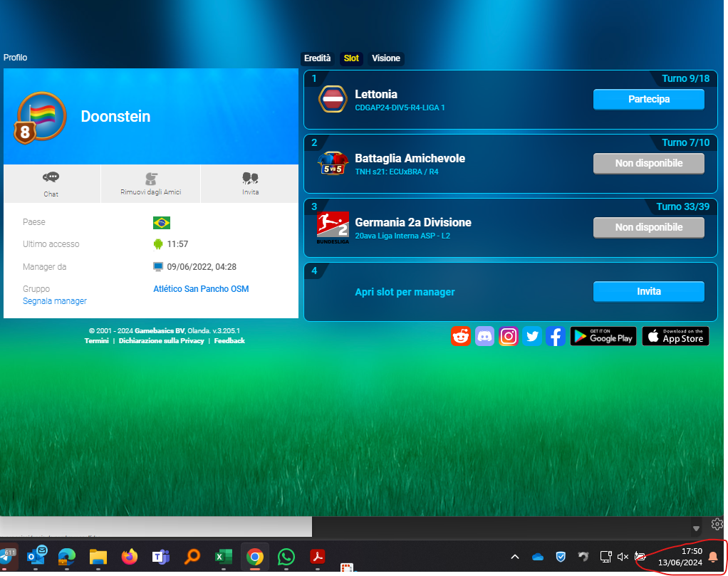The image size is (728, 576).
Task: Click the App Store download badge
Action: (x=675, y=336)
